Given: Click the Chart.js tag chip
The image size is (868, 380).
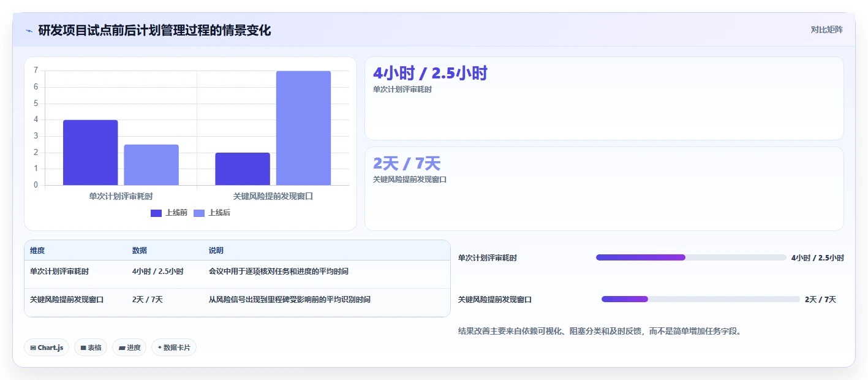Looking at the screenshot, I should pos(47,348).
